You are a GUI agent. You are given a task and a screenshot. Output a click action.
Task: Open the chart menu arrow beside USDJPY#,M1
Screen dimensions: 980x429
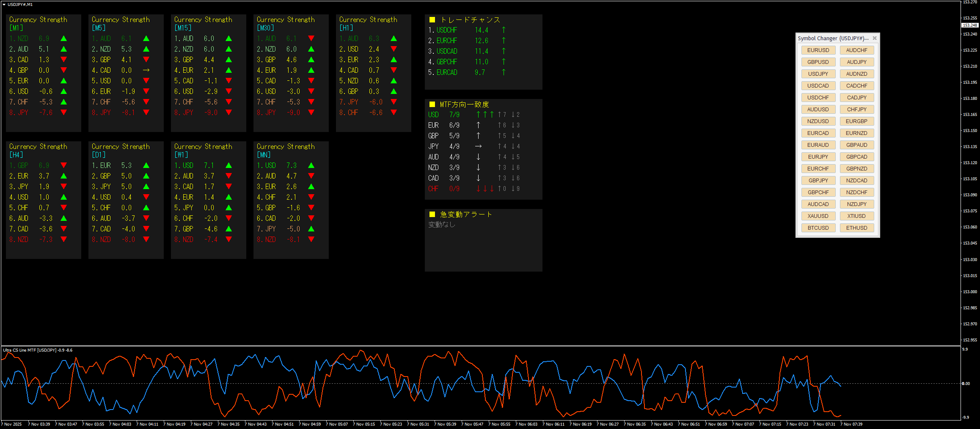click(4, 5)
